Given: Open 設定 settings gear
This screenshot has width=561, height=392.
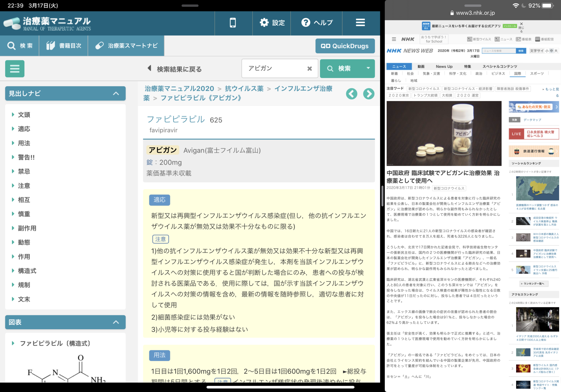Looking at the screenshot, I should coord(272,23).
